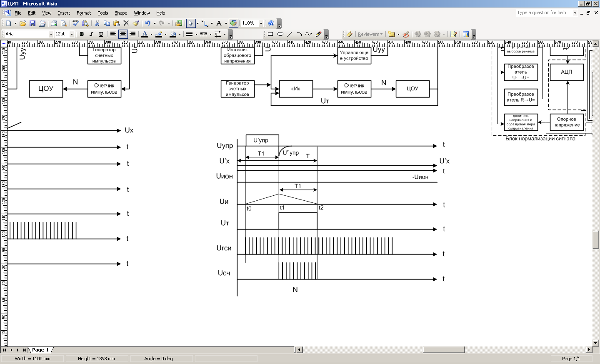This screenshot has height=364, width=600.
Task: Toggle Underline formatting
Action: pos(101,34)
